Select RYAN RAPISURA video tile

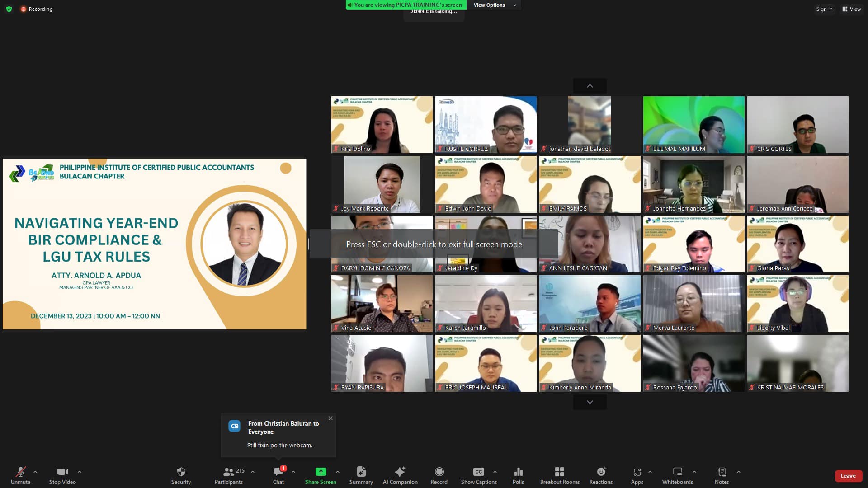tap(382, 363)
